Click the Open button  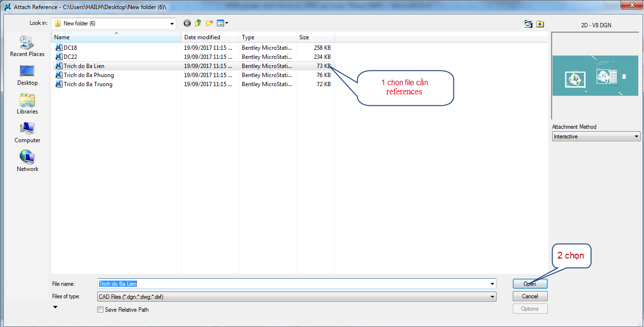(530, 284)
